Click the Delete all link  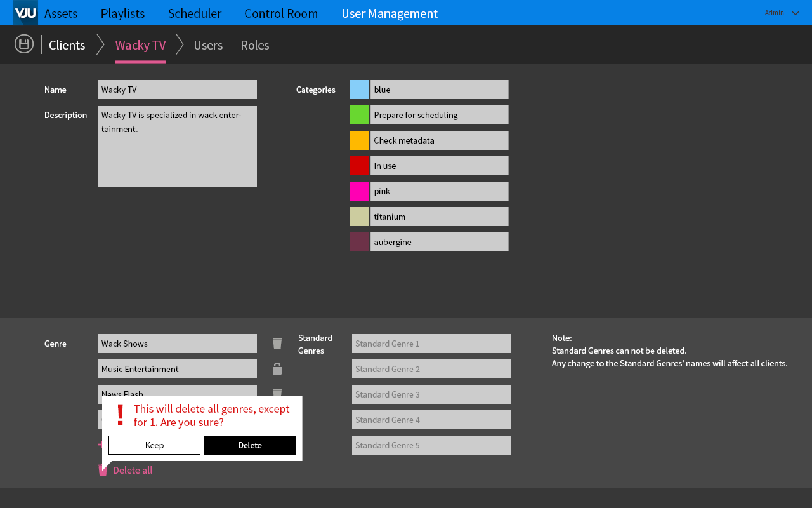tap(133, 471)
